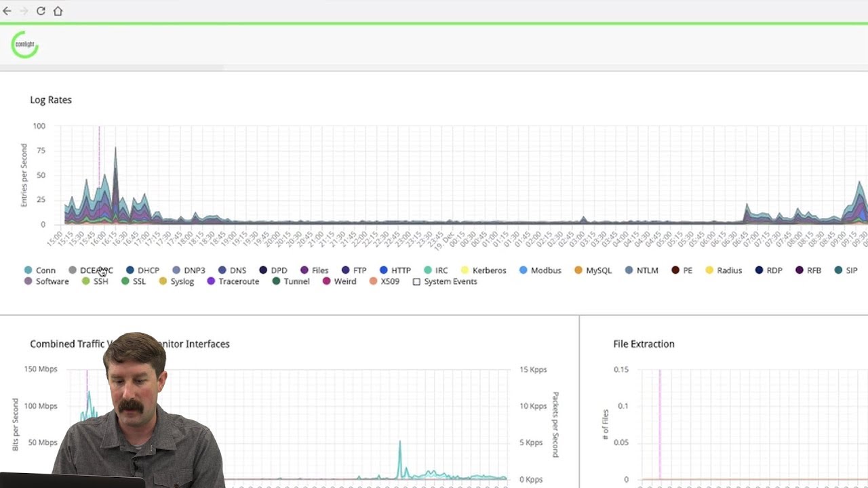Toggle Traceroute legend entry
Screen dimensions: 868x488
click(x=233, y=281)
